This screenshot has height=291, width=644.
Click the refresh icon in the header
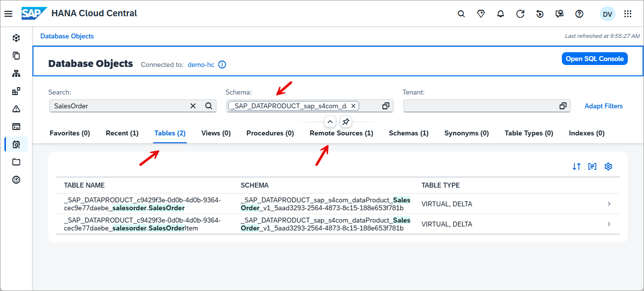tap(520, 14)
